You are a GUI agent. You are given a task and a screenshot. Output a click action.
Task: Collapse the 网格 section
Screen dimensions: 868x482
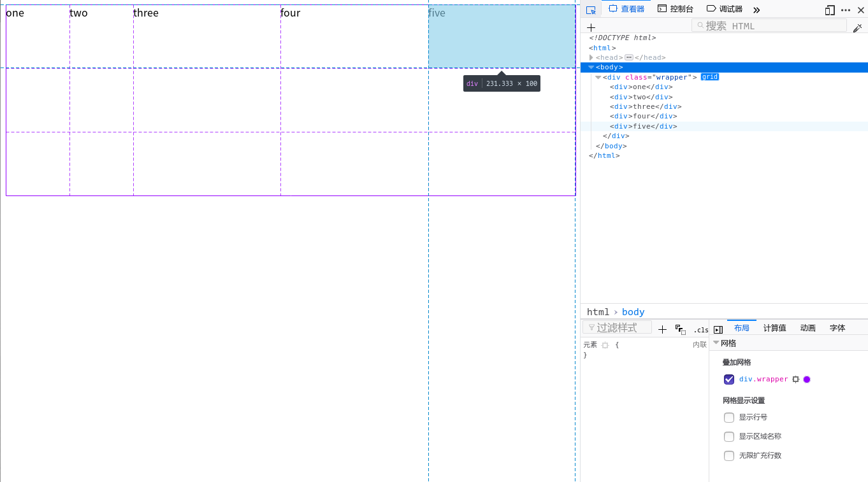[x=716, y=343]
